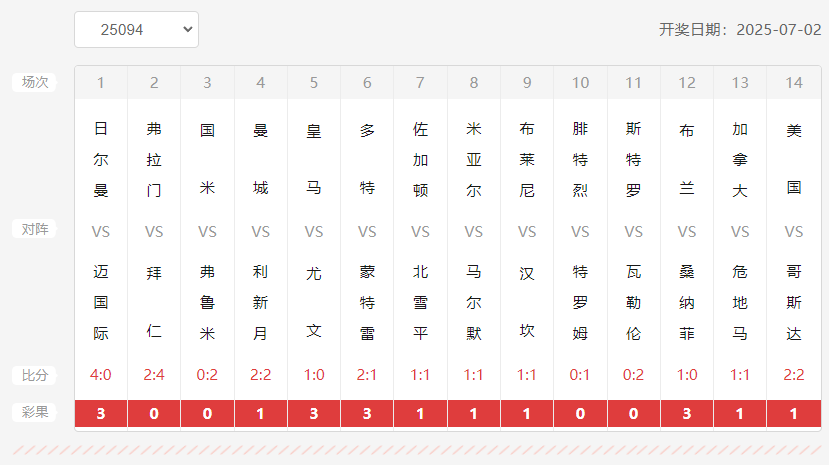Click the 日尔曼 home team name

coord(100,160)
